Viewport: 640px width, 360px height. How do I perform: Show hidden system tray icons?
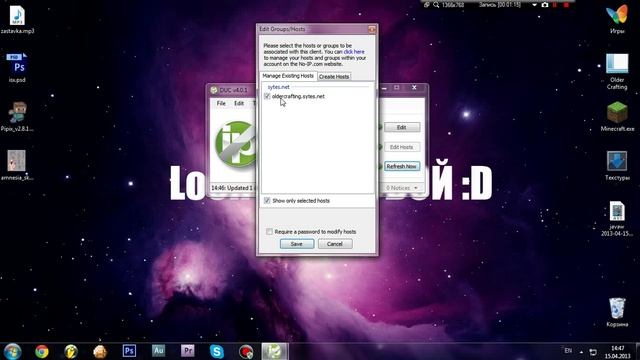click(581, 352)
